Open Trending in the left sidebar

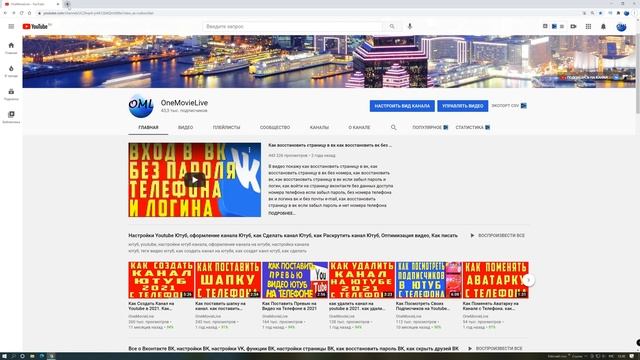click(11, 71)
